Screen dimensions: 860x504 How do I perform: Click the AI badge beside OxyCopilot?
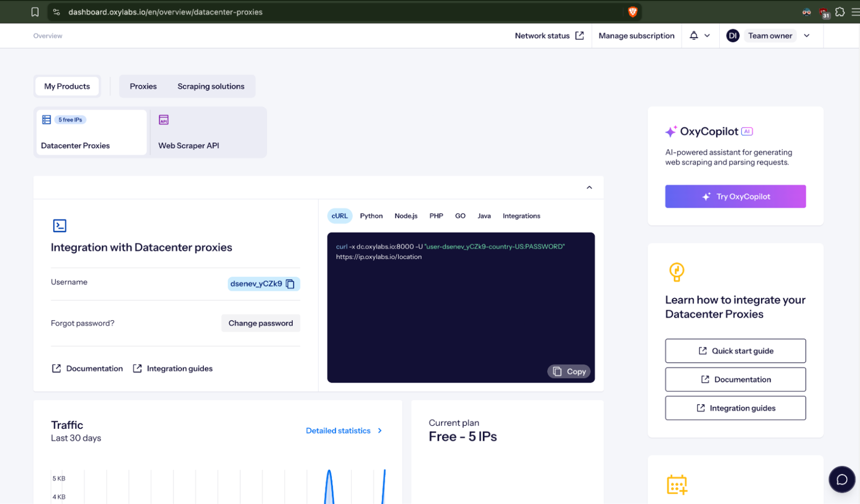click(747, 131)
